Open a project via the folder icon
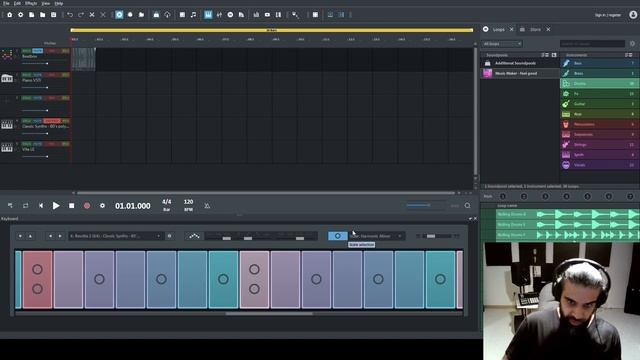Viewport: 640px width, 360px height. [x=42, y=15]
